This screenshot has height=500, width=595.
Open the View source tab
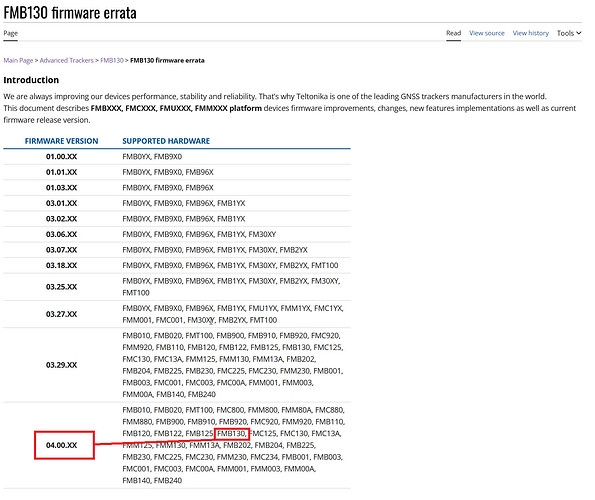click(486, 33)
